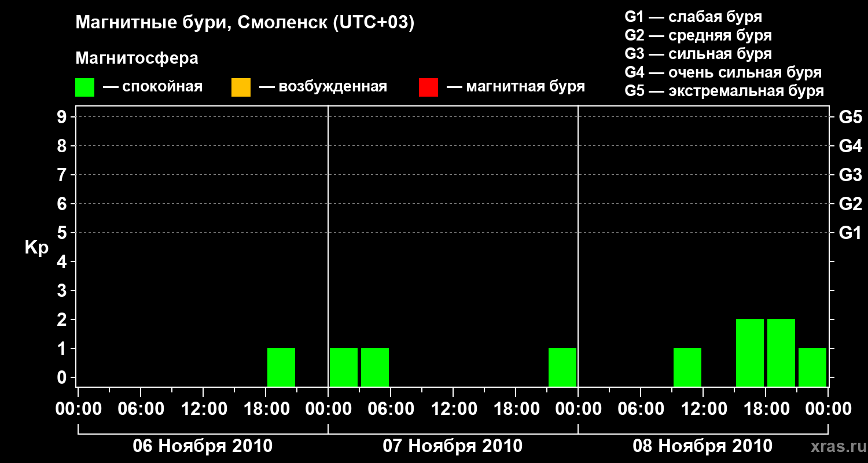Click the G3 label on right axis
This screenshot has height=463, width=868.
coord(850,175)
